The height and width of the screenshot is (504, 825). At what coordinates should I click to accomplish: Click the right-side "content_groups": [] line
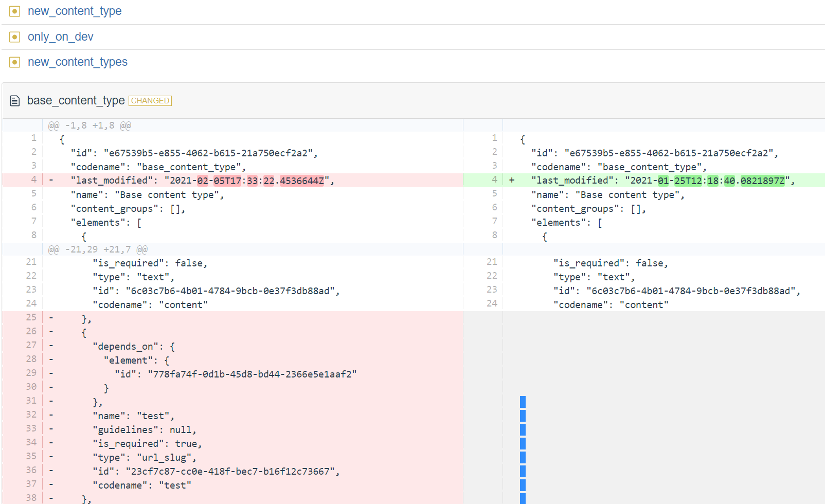tap(588, 209)
